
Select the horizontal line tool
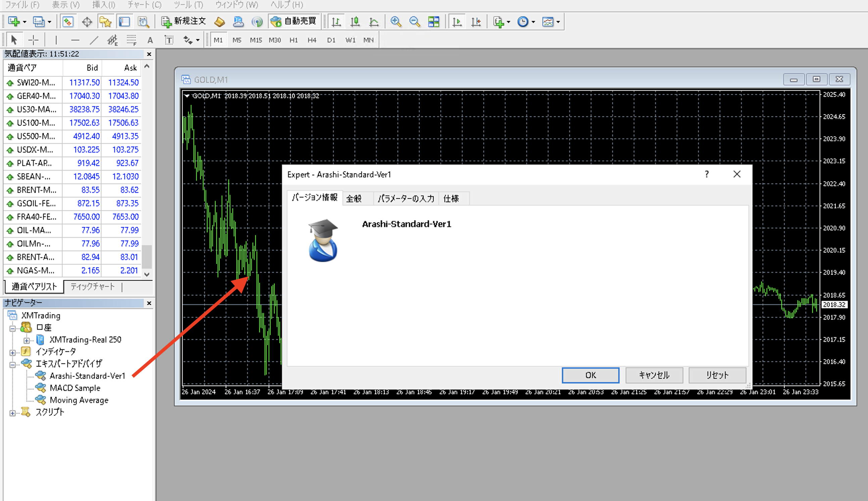(75, 40)
